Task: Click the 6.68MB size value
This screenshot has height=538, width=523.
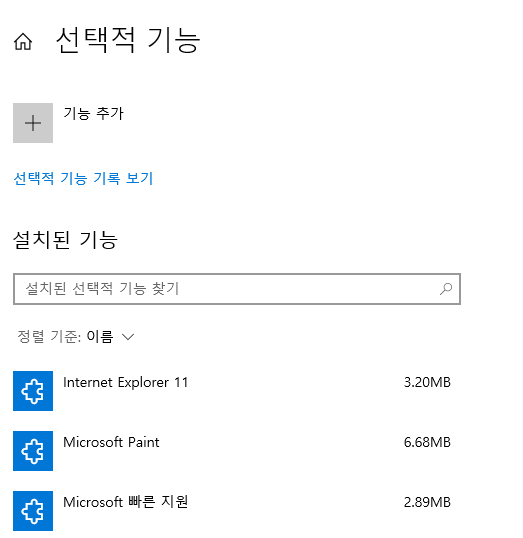Action: [427, 442]
